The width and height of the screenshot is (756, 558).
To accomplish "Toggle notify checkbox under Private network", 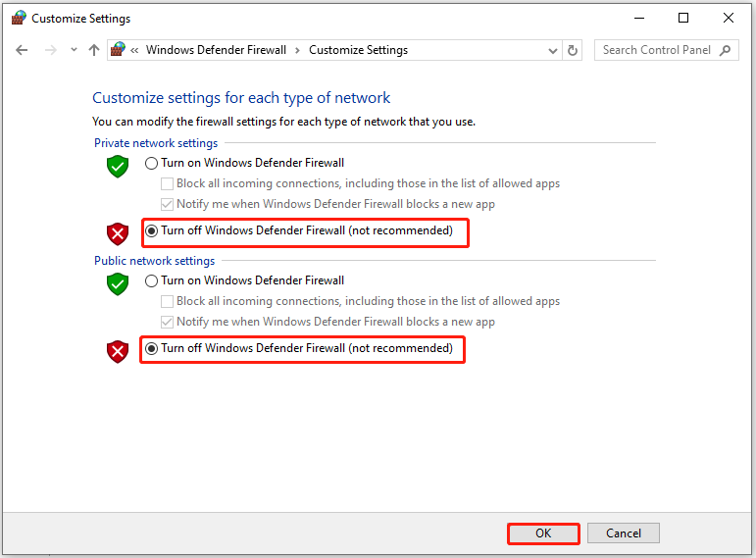I will point(167,205).
